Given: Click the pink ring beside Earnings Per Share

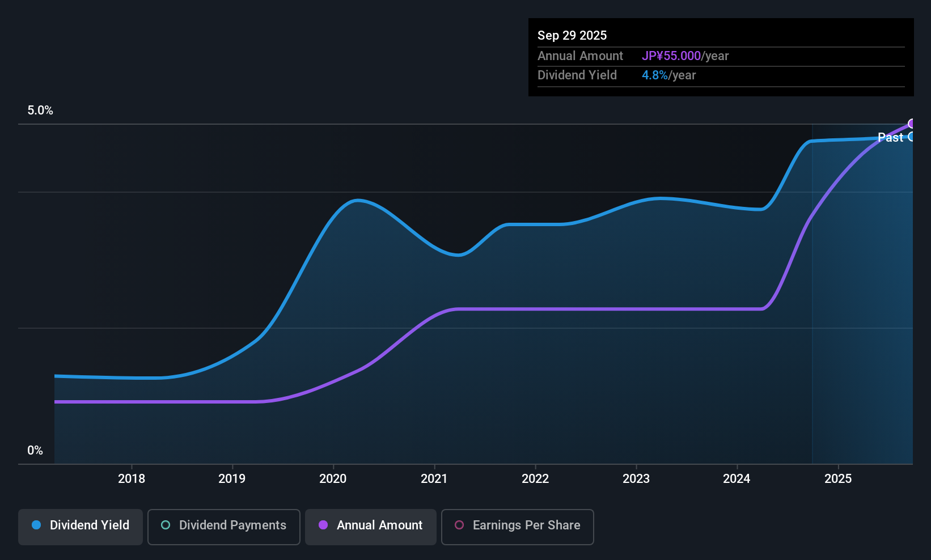Looking at the screenshot, I should tap(459, 525).
